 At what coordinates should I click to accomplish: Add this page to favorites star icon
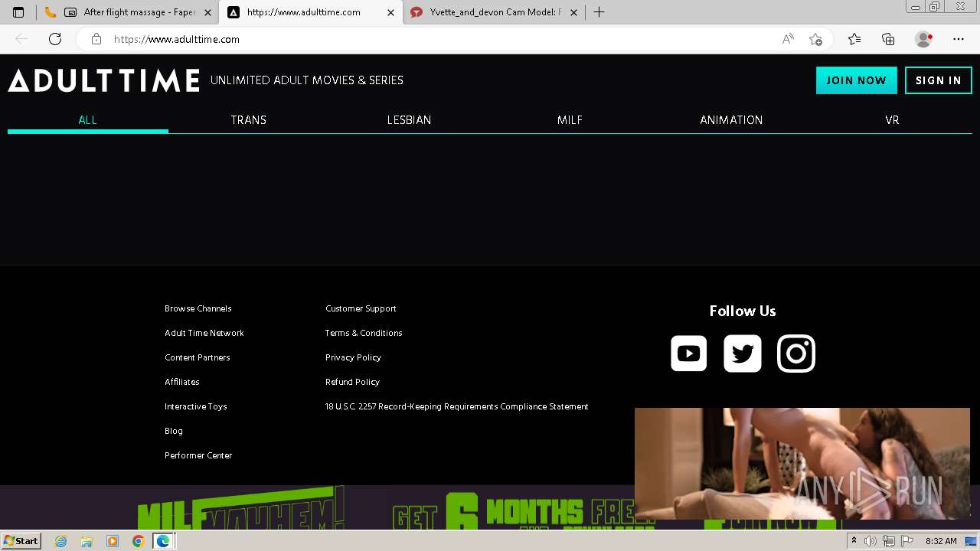[x=816, y=39]
